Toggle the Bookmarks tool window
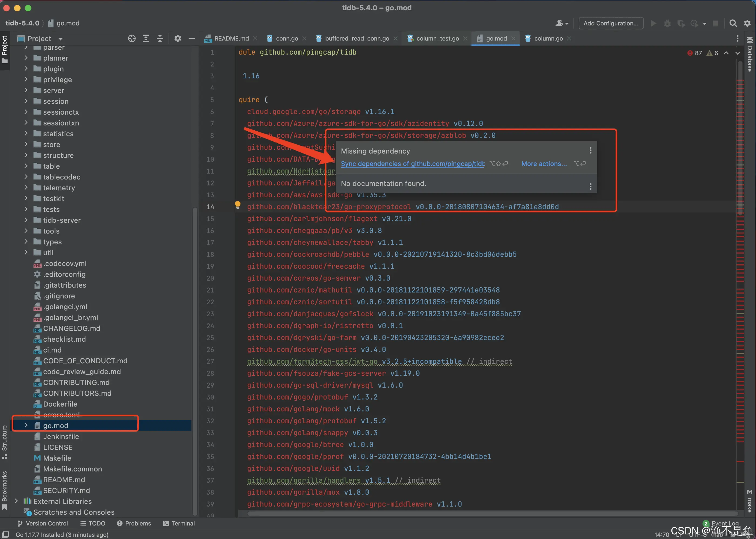Screen dimensions: 756x539 tap(5, 490)
